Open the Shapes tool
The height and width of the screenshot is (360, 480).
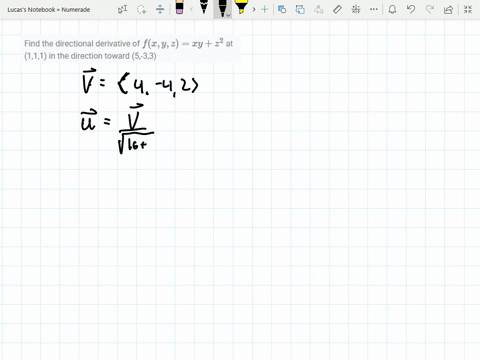(282, 9)
